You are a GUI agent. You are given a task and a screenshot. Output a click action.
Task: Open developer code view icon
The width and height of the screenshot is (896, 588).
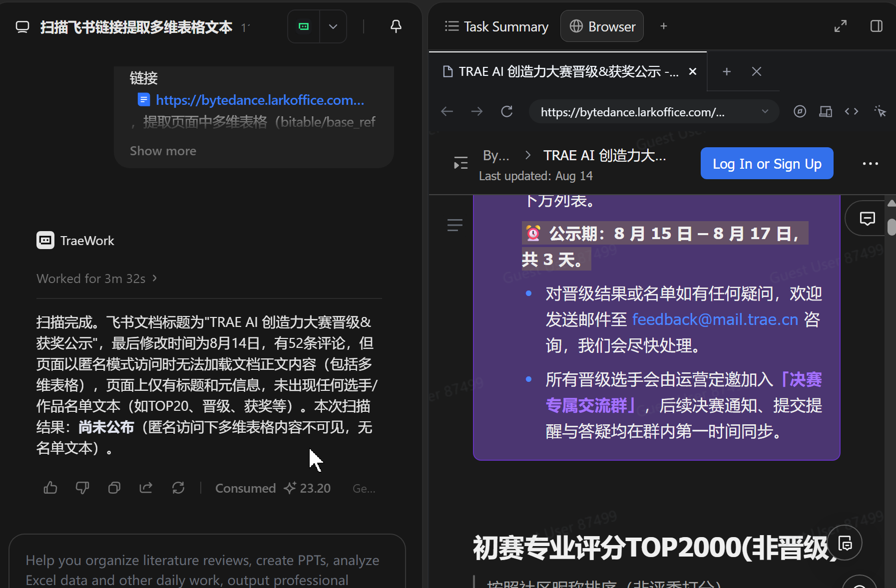click(x=852, y=111)
